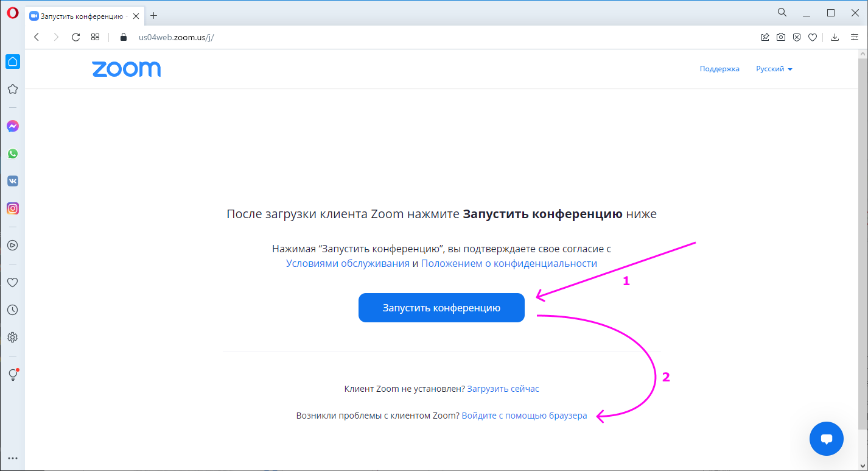
Task: Open the Speed Dial grid icon
Action: tap(95, 37)
